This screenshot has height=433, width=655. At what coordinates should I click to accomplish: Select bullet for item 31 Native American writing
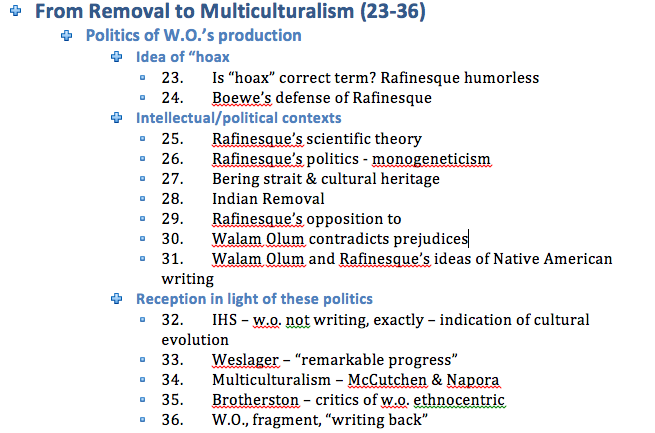142,258
